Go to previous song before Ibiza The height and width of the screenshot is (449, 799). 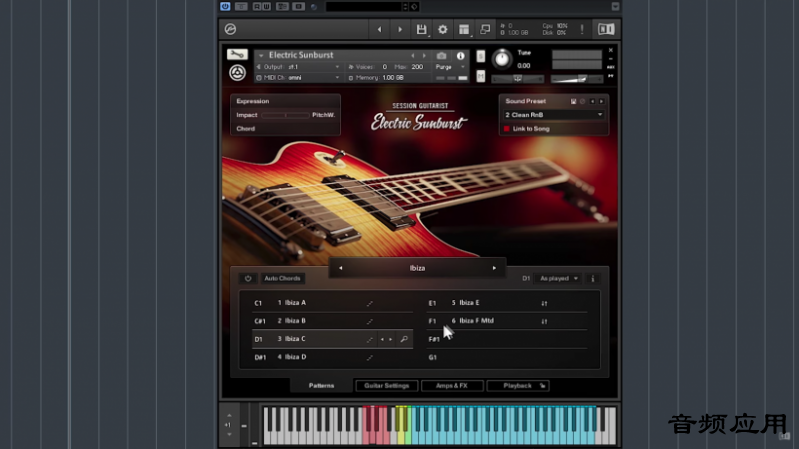(x=340, y=268)
